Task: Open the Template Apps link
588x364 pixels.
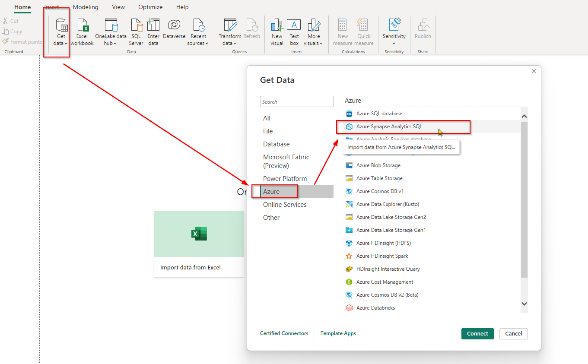Action: [338, 333]
